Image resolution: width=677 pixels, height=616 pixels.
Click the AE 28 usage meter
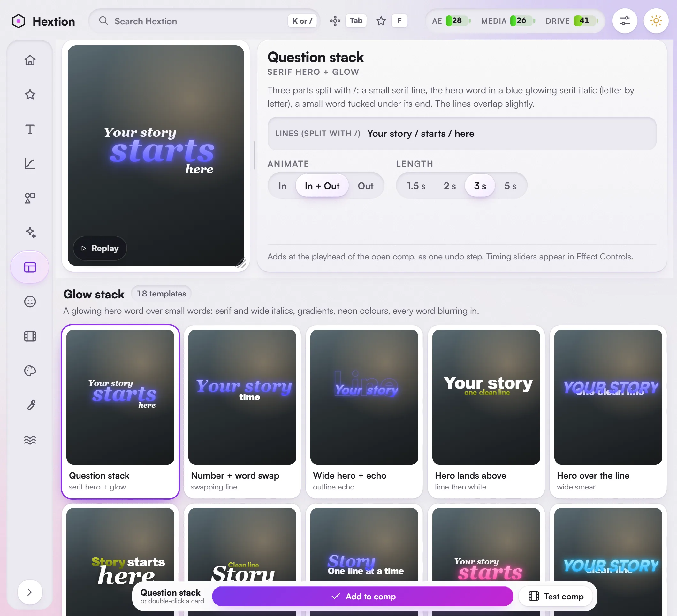point(451,21)
